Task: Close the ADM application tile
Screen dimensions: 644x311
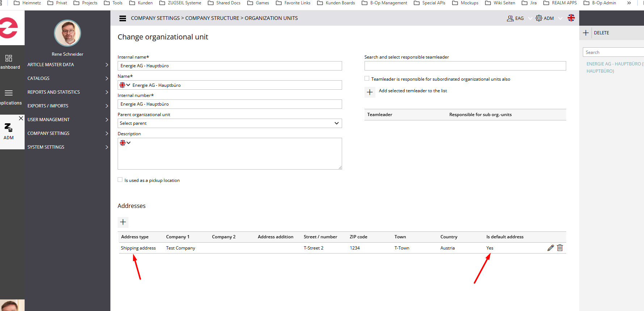Action: click(21, 118)
